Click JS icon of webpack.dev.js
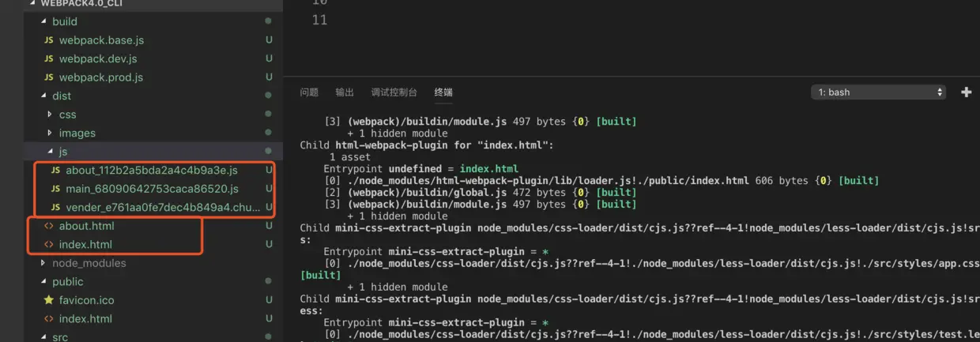Screen dimensions: 980x342 click(49, 59)
